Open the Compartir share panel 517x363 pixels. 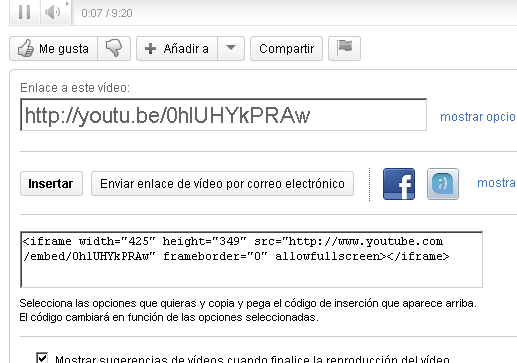(x=286, y=49)
